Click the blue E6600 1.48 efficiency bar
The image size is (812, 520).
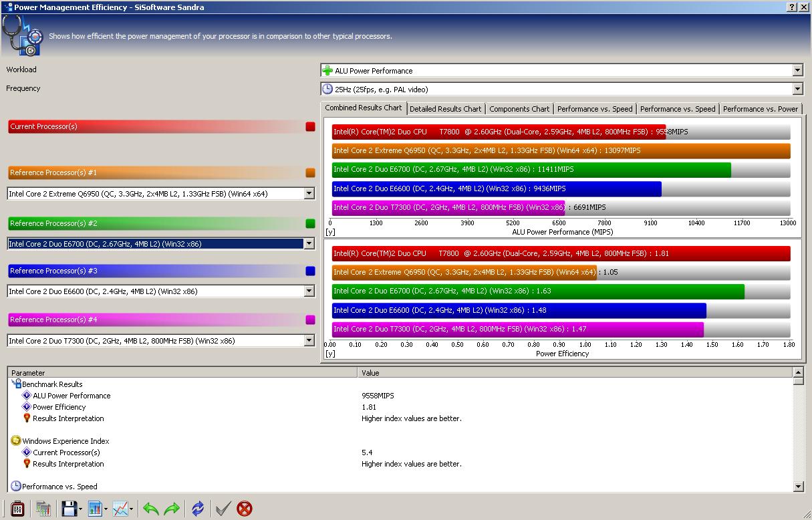(519, 310)
